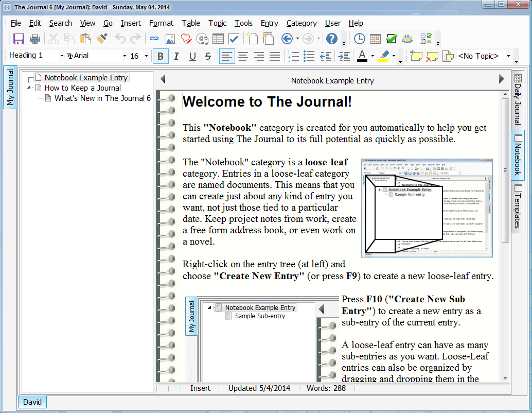This screenshot has height=413, width=532.
Task: Open the Entry menu
Action: [270, 23]
